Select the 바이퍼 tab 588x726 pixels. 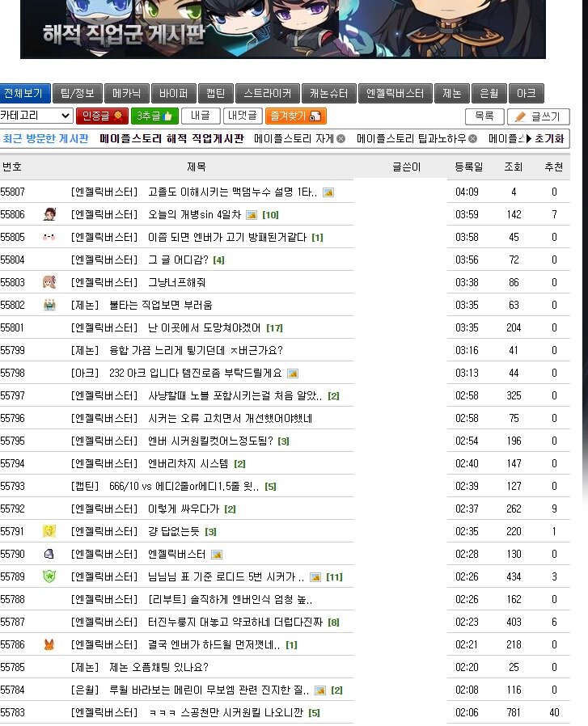173,94
